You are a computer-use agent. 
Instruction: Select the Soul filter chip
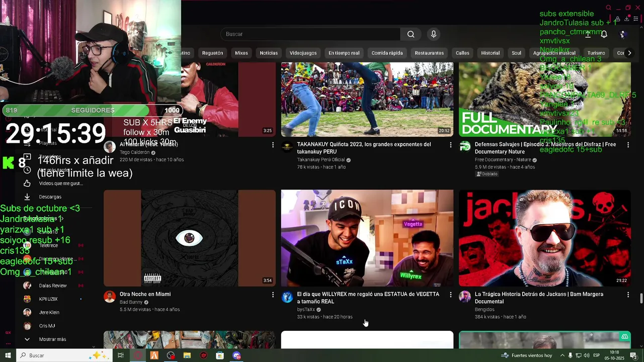pos(517,53)
